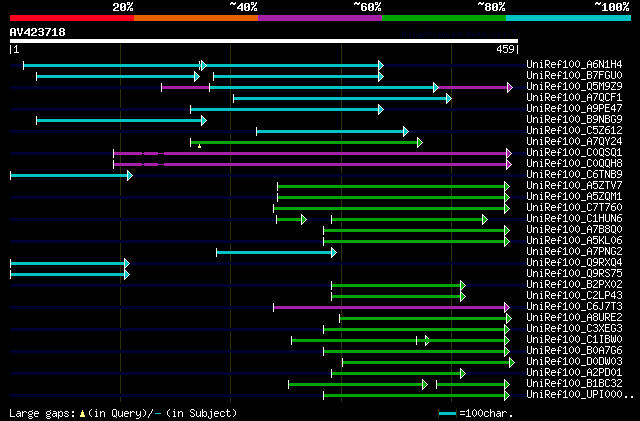Screen dimensions: 640x421
Task: Open the UniRef100_C0QSQ1 hit label
Action: point(574,153)
